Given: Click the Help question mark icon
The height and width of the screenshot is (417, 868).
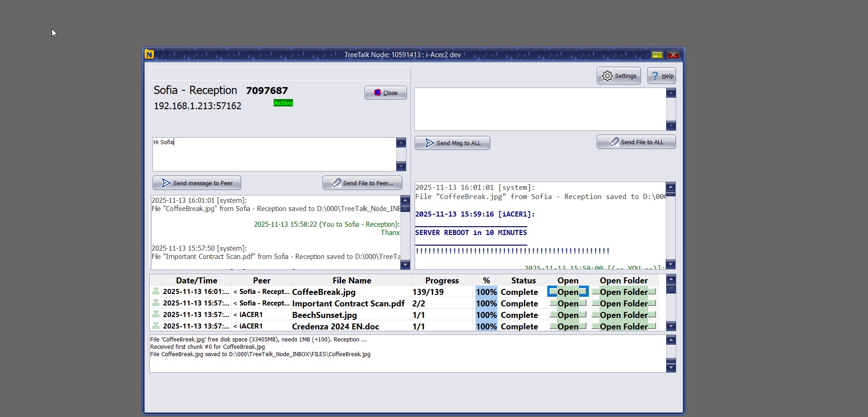Looking at the screenshot, I should click(655, 76).
